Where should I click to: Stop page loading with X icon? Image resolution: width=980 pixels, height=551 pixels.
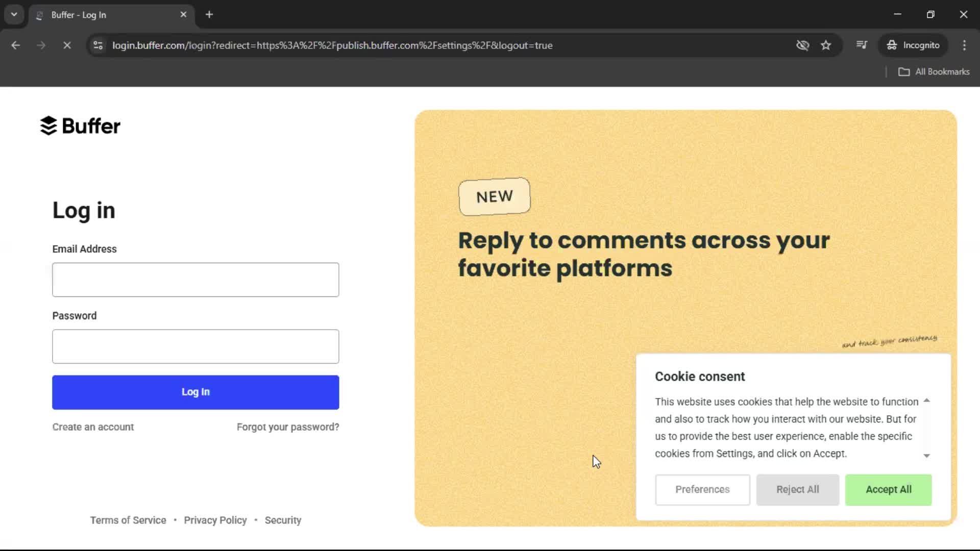pos(67,45)
